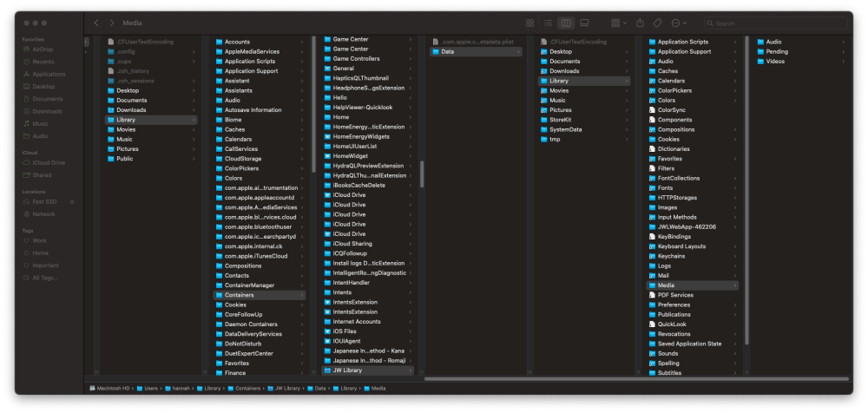Open AirDrop from the sidebar

(43, 49)
